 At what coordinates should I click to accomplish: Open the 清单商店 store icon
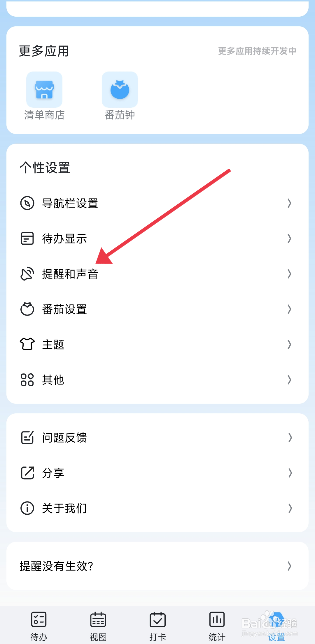pos(44,90)
